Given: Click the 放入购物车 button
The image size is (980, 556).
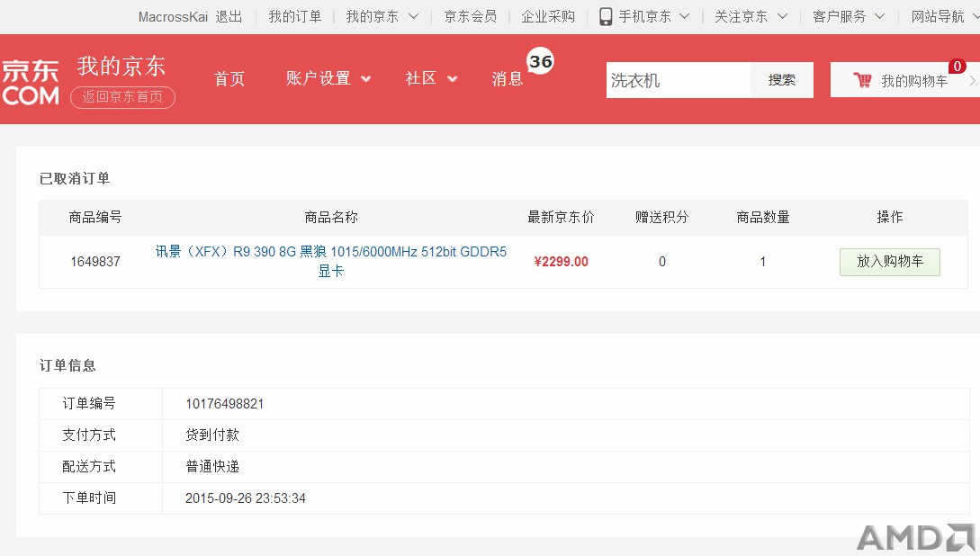Looking at the screenshot, I should pyautogui.click(x=890, y=262).
